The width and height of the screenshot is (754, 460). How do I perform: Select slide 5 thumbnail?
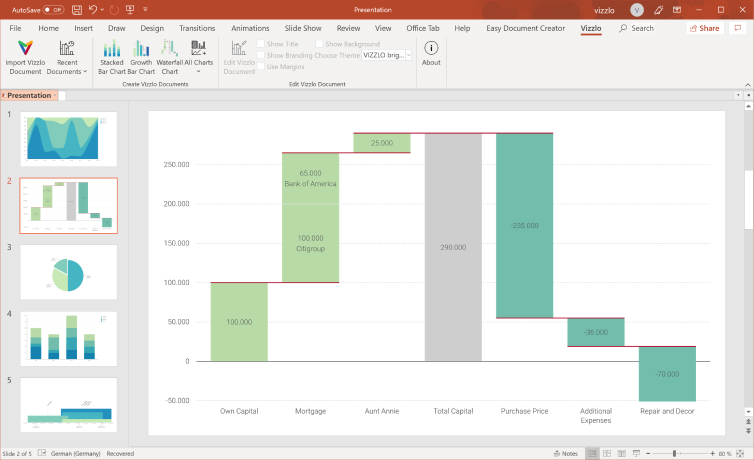pyautogui.click(x=68, y=405)
